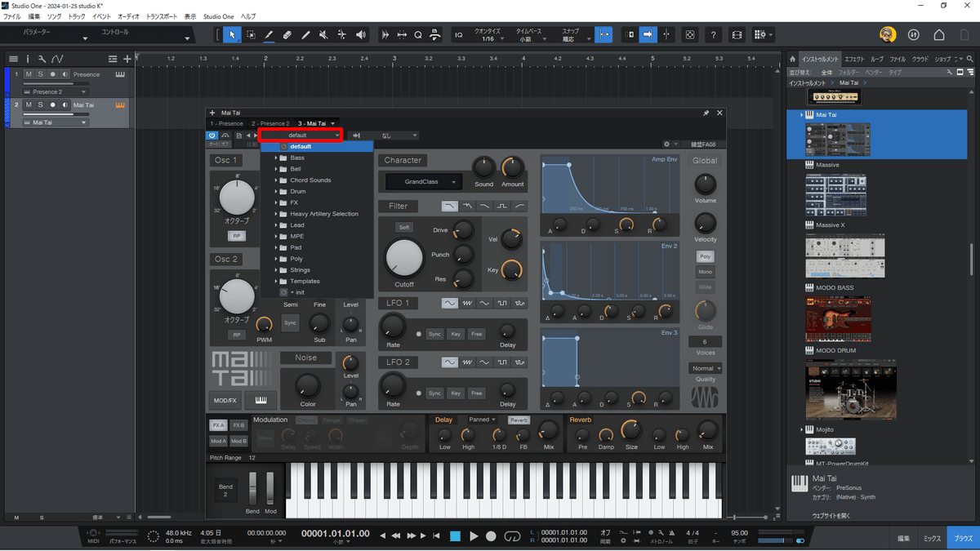The width and height of the screenshot is (980, 551).
Task: Open the toolbar help question mark
Action: tap(714, 35)
